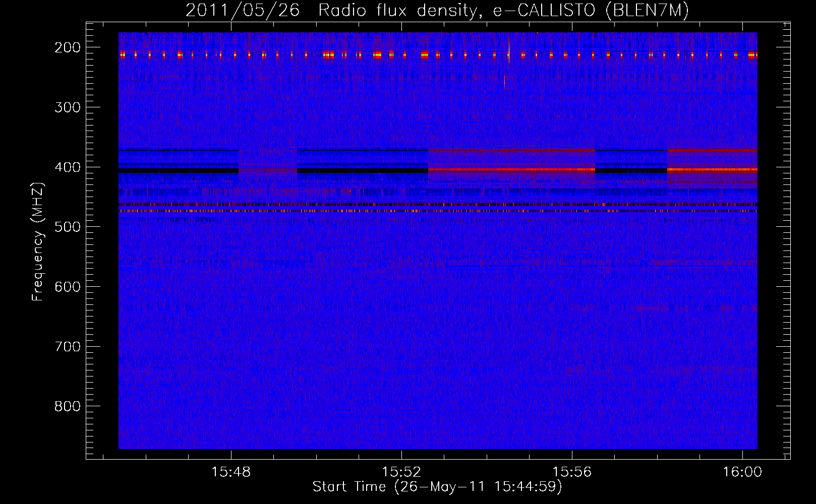Image resolution: width=816 pixels, height=504 pixels.
Task: Click the 600 frequency tick label
Action: click(67, 286)
